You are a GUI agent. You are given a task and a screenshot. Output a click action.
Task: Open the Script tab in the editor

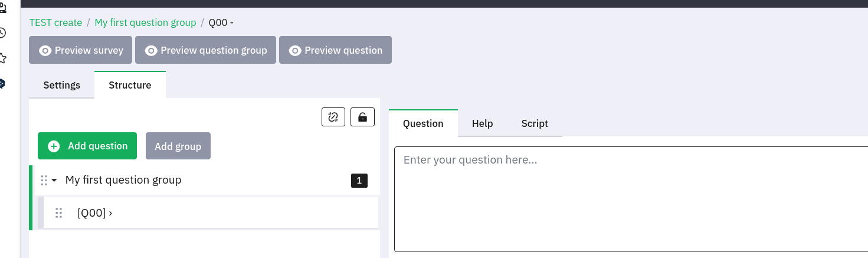click(535, 123)
